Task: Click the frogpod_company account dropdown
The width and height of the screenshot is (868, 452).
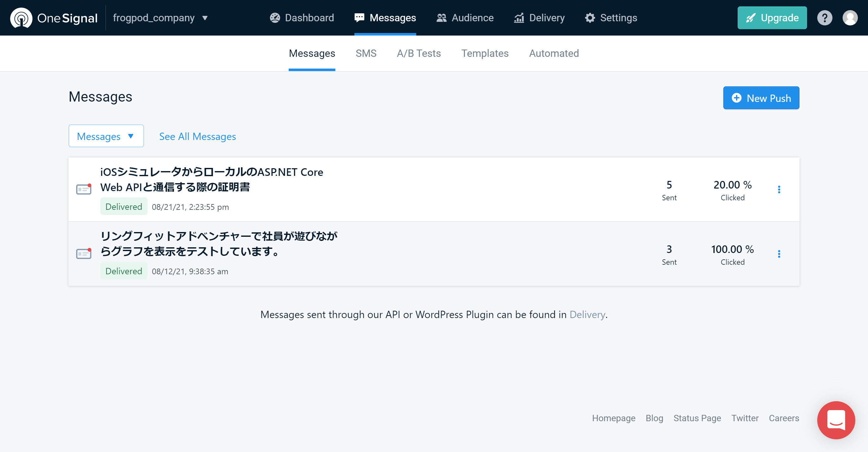Action: point(160,17)
